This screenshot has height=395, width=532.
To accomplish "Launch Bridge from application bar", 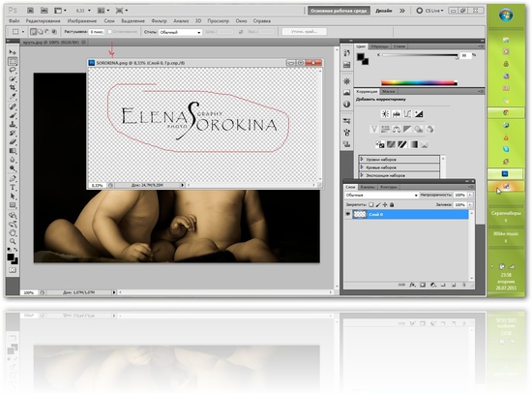I will tap(30, 11).
